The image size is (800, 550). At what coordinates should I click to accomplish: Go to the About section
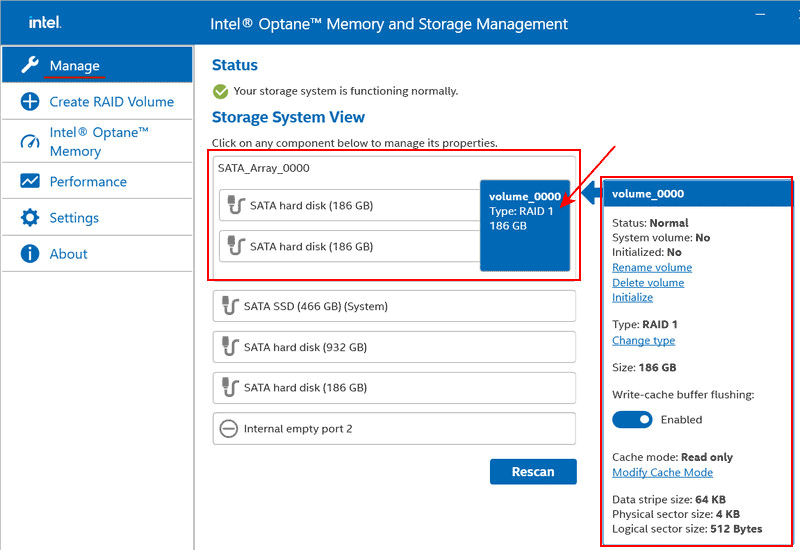68,253
